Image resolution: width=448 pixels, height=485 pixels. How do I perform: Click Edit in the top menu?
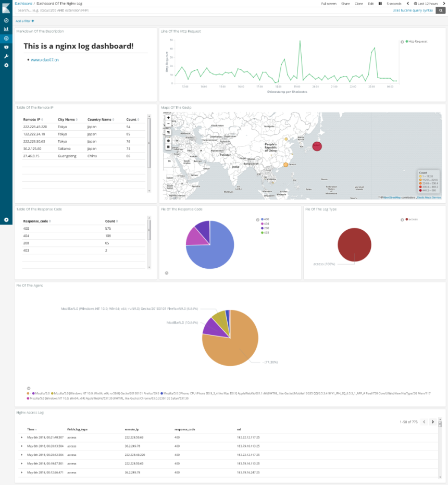[x=370, y=4]
